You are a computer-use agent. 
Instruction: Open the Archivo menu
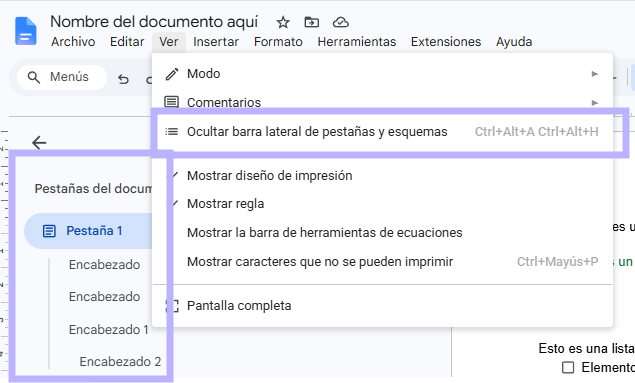[x=73, y=42]
